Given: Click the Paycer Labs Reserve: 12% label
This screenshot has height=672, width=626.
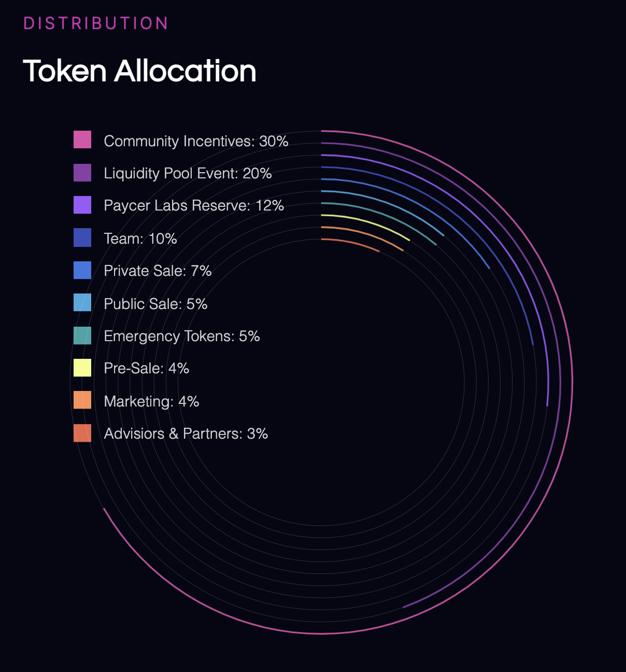Looking at the screenshot, I should pos(194,206).
